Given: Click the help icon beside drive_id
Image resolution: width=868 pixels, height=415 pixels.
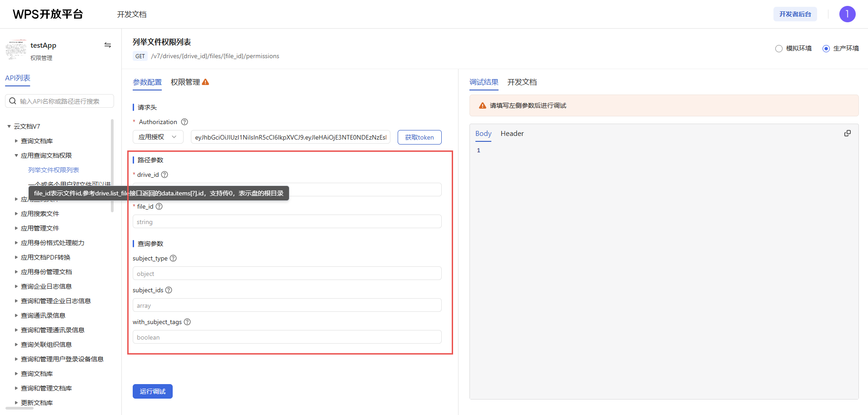Looking at the screenshot, I should pyautogui.click(x=165, y=175).
